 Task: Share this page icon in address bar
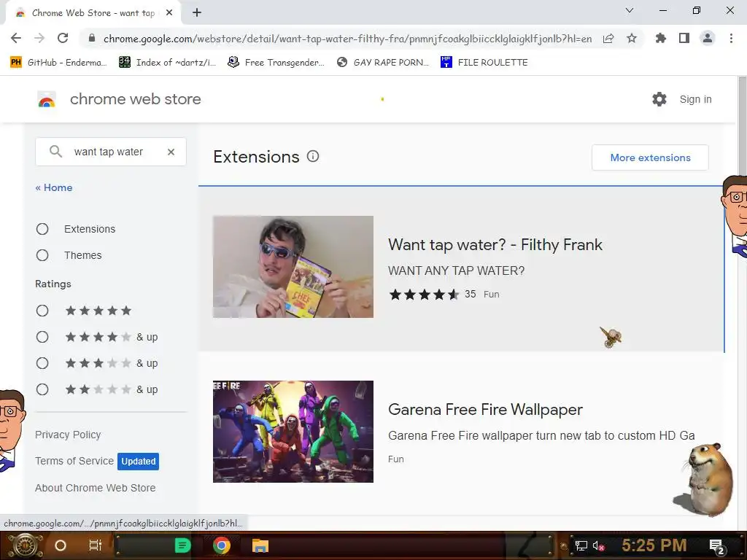pyautogui.click(x=608, y=38)
